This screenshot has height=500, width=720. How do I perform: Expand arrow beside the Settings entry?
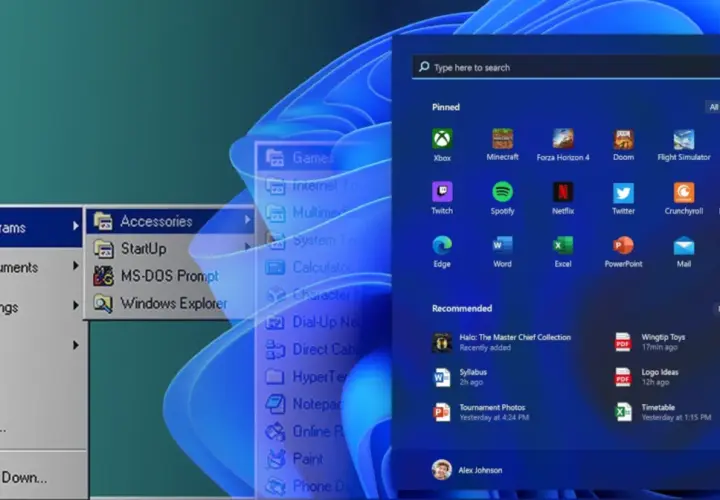tap(75, 305)
